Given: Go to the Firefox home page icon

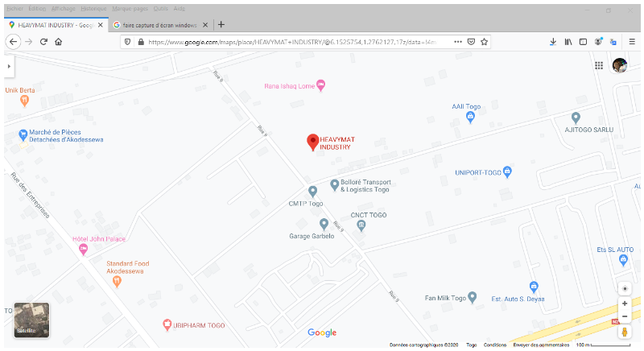Looking at the screenshot, I should click(58, 42).
